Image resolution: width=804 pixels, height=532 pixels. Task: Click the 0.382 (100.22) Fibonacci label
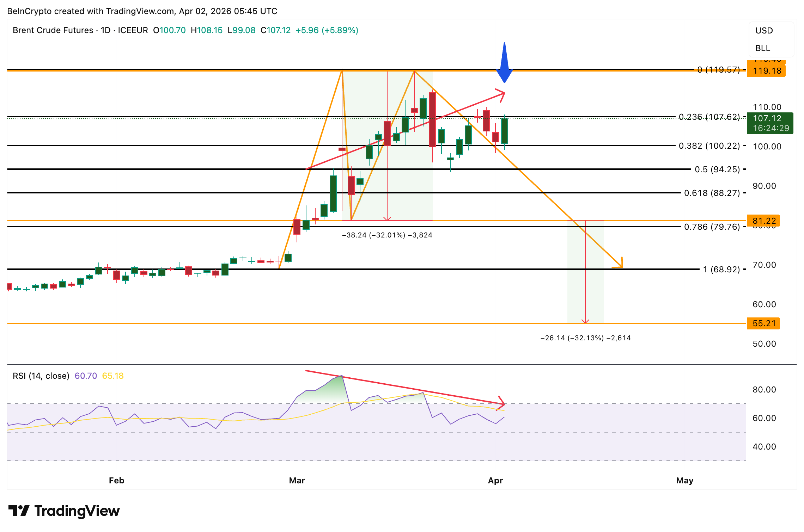[x=709, y=146]
